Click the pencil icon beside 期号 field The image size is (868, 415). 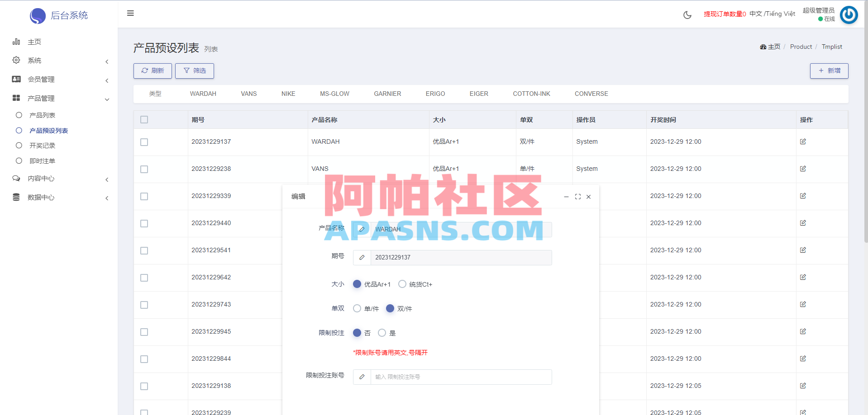[x=362, y=257]
